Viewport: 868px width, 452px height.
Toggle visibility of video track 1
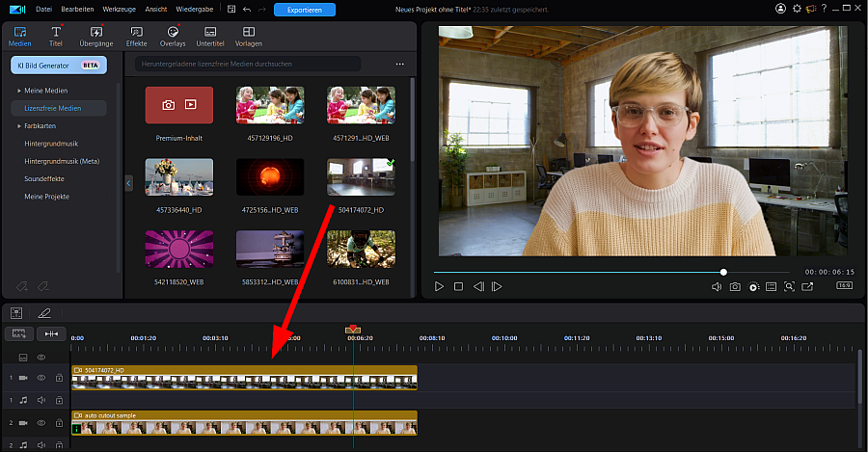(41, 378)
